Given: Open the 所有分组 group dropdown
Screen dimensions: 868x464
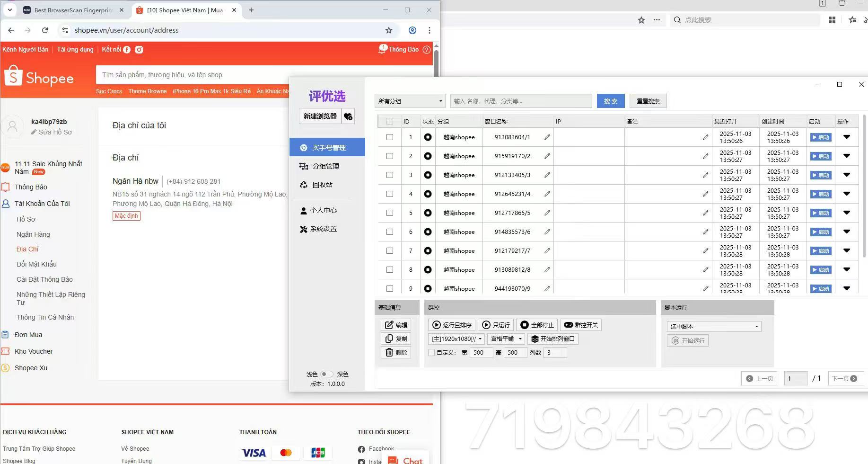Looking at the screenshot, I should click(410, 101).
